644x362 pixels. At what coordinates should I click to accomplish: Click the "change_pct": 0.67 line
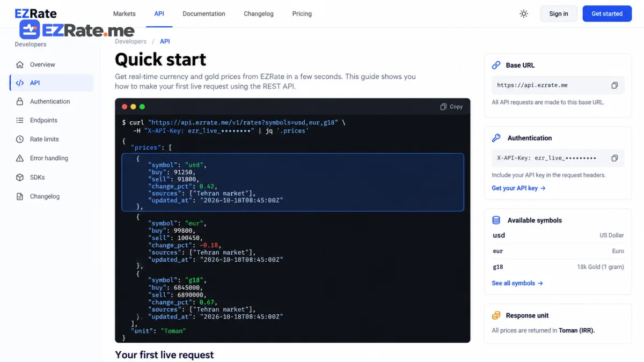(x=183, y=302)
